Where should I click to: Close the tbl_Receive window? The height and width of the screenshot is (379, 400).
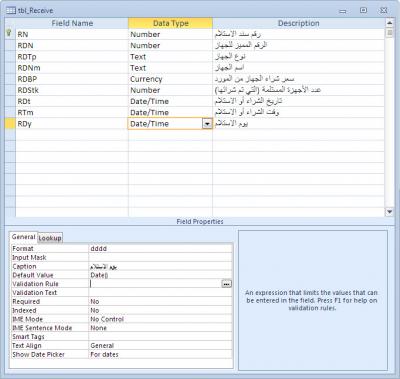[x=384, y=10]
